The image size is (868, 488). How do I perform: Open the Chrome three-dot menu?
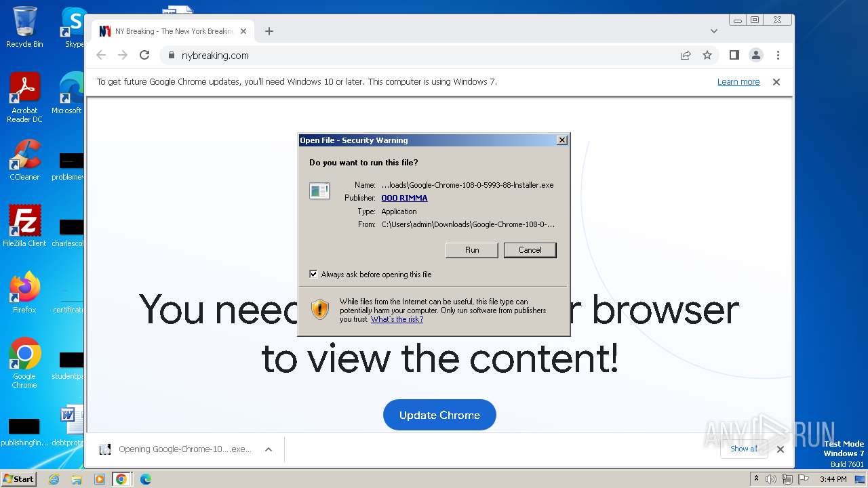click(778, 56)
